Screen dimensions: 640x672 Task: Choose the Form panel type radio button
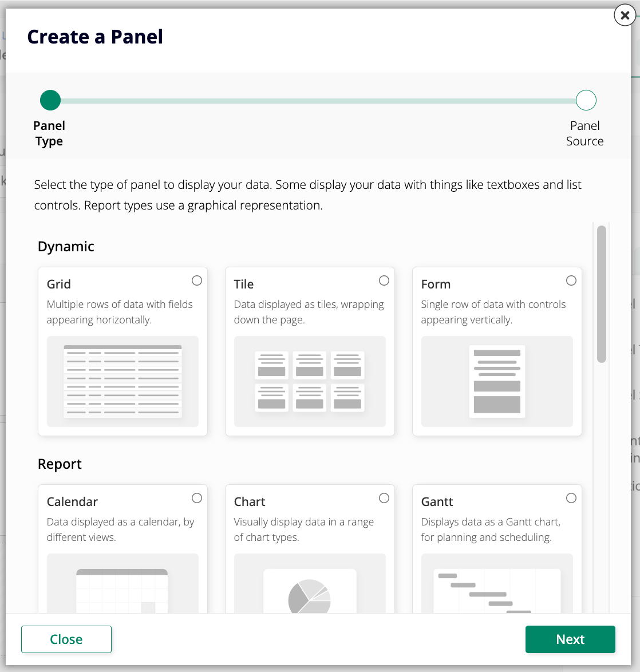point(571,280)
